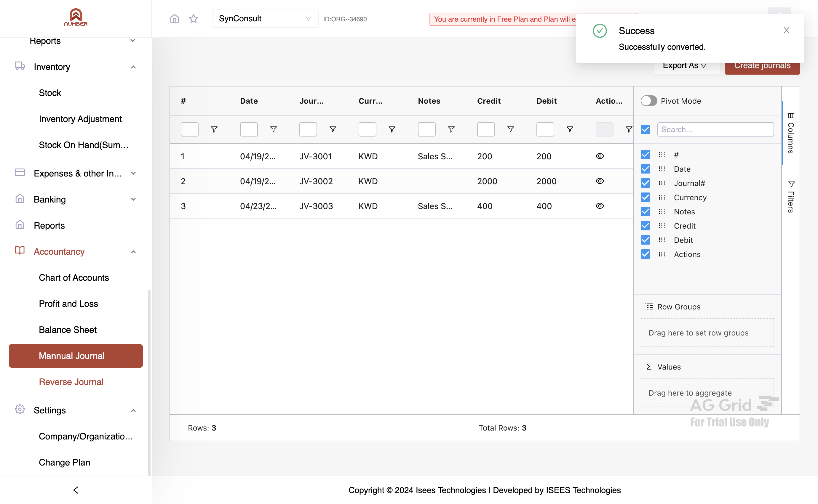Open the Columns side tab
818x504 pixels.
coord(791,133)
